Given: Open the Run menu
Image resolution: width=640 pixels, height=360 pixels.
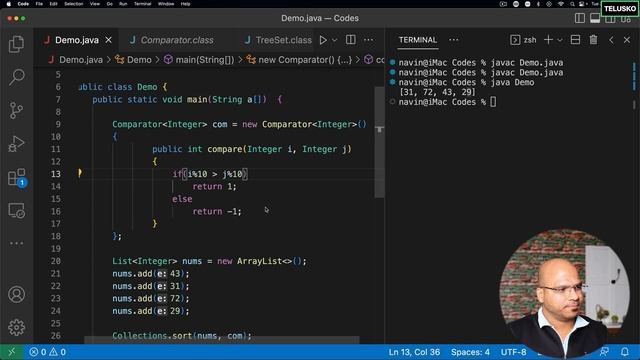Looking at the screenshot, I should [x=123, y=4].
